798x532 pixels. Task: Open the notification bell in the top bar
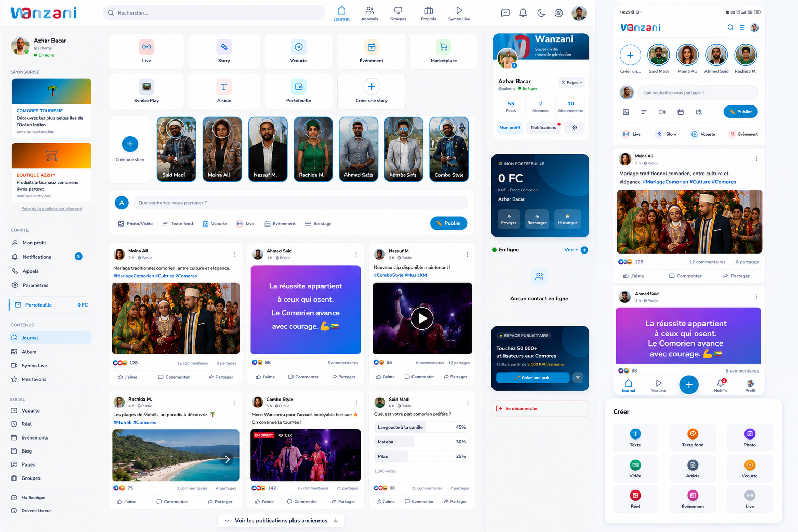point(523,13)
